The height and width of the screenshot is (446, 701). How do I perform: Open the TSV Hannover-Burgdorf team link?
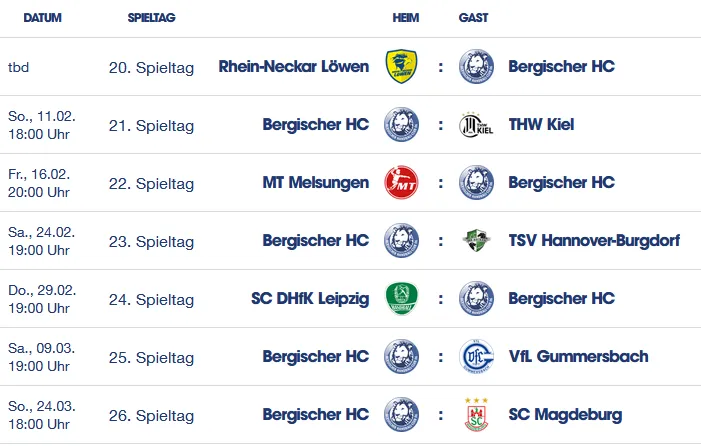(x=594, y=241)
